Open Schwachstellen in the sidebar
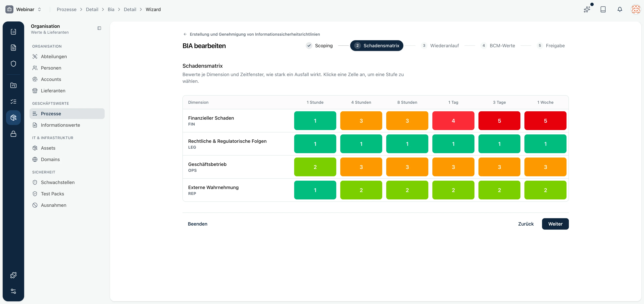Image resolution: width=644 pixels, height=304 pixels. (67, 182)
